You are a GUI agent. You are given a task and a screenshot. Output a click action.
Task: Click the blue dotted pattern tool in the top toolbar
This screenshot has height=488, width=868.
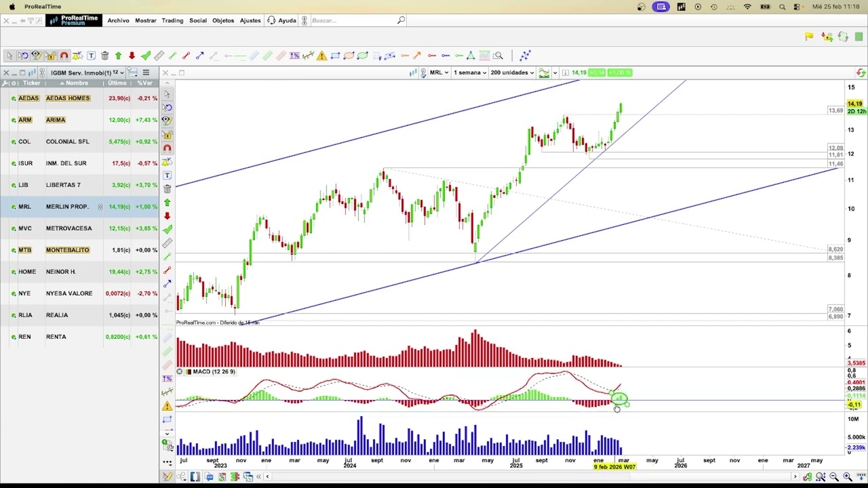[x=525, y=56]
